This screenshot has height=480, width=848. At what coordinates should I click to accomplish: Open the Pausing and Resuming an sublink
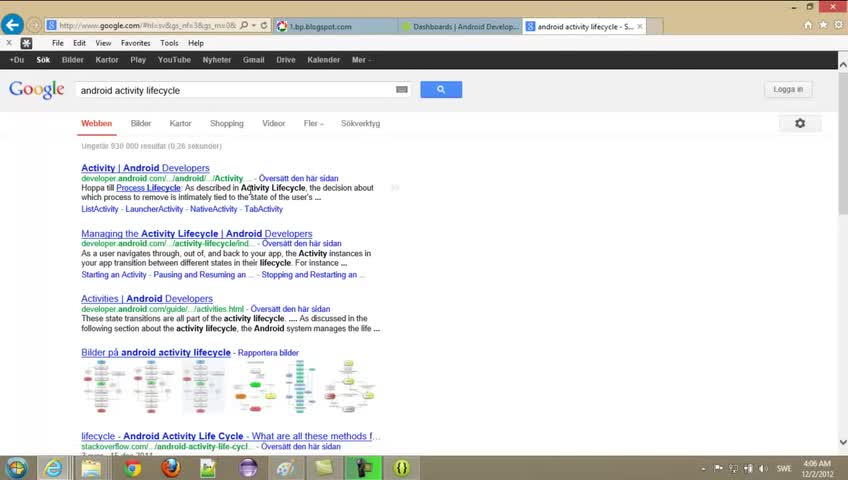[x=203, y=275]
